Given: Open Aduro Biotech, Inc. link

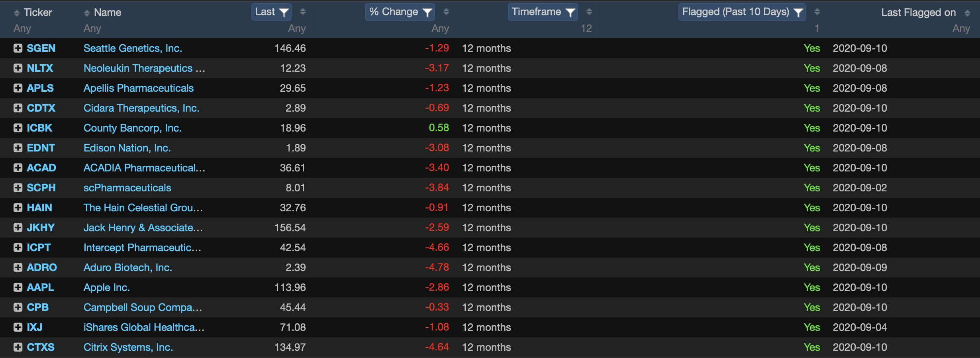Looking at the screenshot, I should point(128,268).
